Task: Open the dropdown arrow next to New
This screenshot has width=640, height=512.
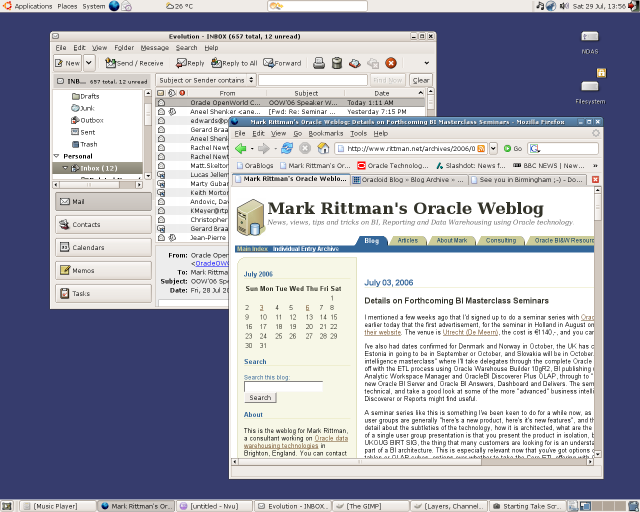Action: (89, 63)
